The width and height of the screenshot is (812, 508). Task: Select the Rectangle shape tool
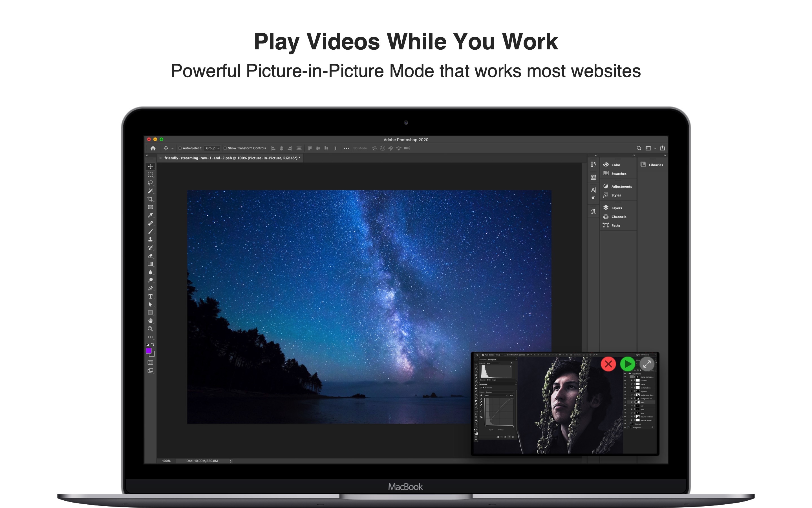pyautogui.click(x=150, y=312)
